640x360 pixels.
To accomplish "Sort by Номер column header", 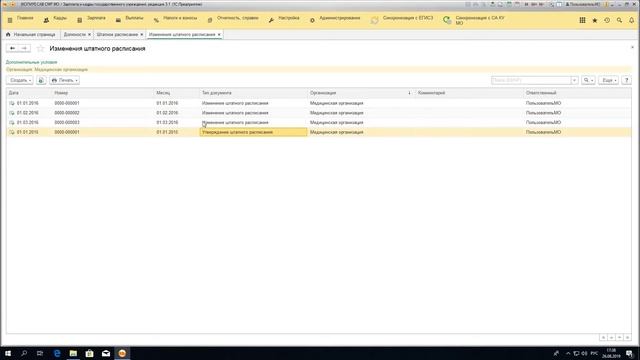I will pyautogui.click(x=61, y=93).
